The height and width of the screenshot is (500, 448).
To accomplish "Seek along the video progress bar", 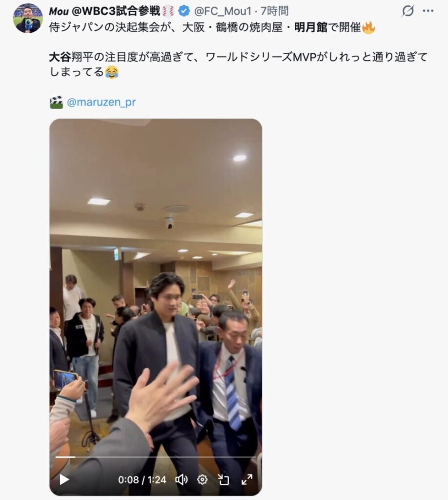I will click(156, 457).
